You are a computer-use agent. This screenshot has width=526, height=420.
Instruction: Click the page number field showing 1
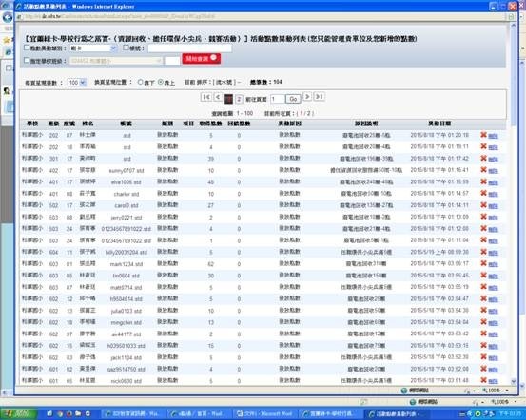pos(278,99)
